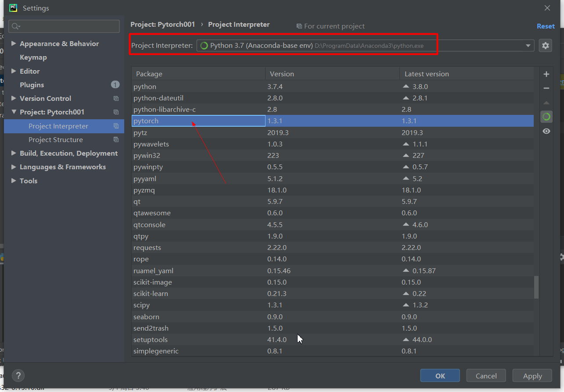The height and width of the screenshot is (392, 564).
Task: Select the pytorch package row
Action: (333, 121)
